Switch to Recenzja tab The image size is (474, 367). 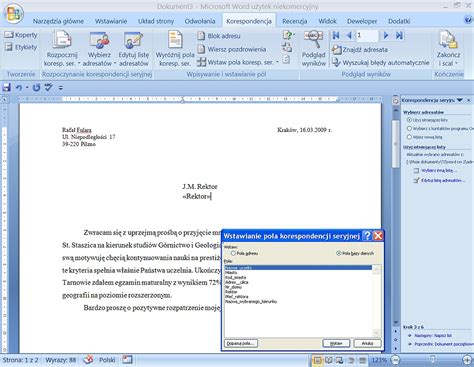pyautogui.click(x=295, y=21)
